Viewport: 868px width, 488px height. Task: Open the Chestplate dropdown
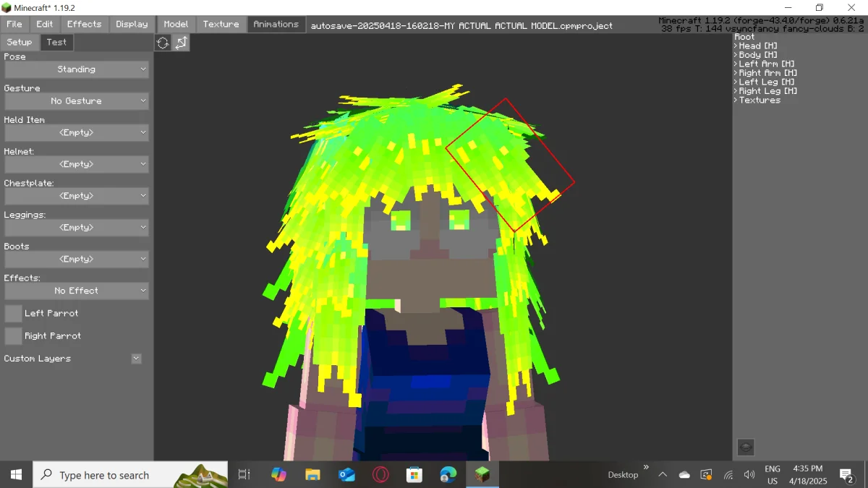[x=77, y=196]
